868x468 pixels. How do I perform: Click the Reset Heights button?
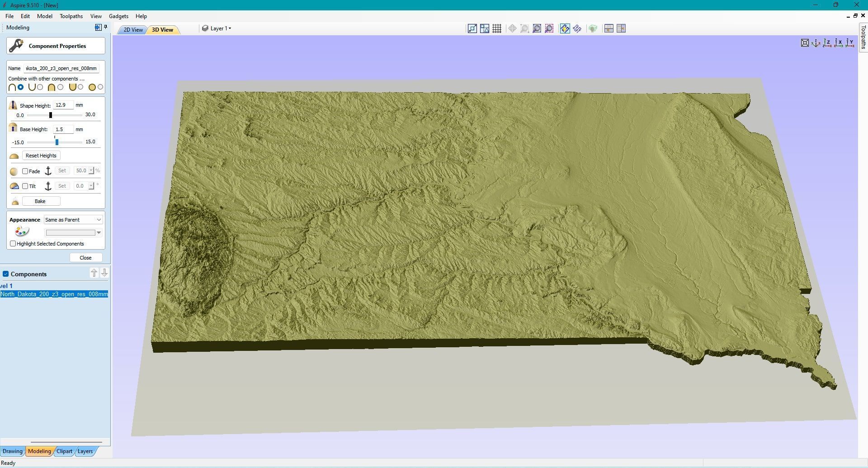pos(41,156)
